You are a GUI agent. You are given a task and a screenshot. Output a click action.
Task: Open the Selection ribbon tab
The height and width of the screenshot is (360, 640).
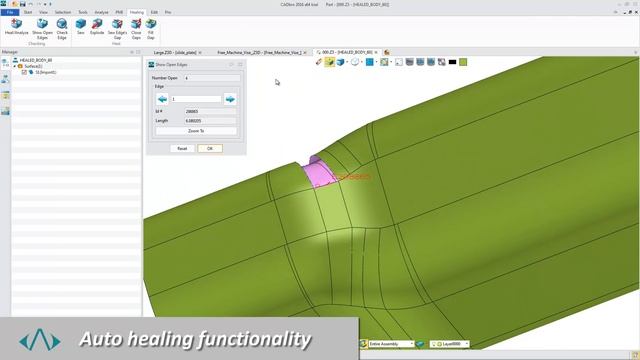[x=63, y=12]
